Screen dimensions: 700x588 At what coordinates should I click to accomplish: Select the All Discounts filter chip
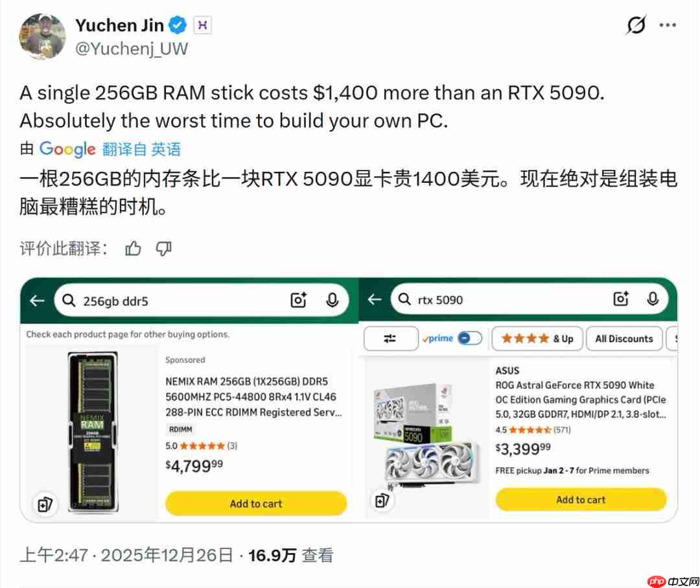(x=624, y=338)
